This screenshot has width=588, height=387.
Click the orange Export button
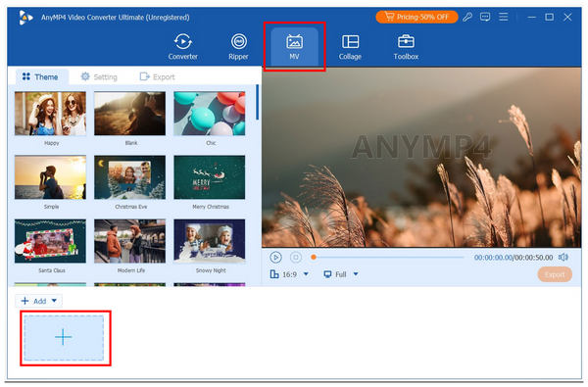tap(555, 274)
